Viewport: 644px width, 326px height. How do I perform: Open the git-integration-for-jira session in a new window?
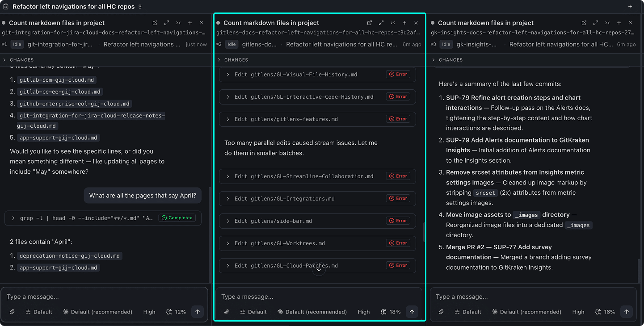point(155,23)
